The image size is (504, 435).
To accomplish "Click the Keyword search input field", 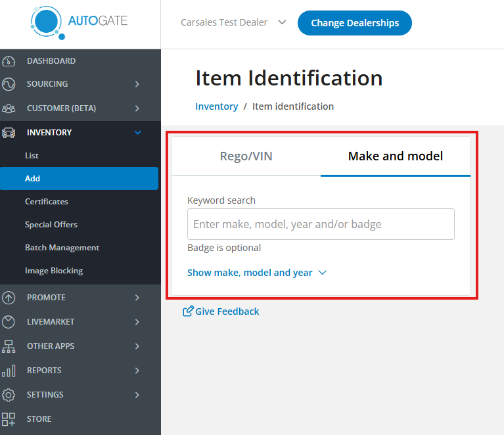I will tap(321, 224).
